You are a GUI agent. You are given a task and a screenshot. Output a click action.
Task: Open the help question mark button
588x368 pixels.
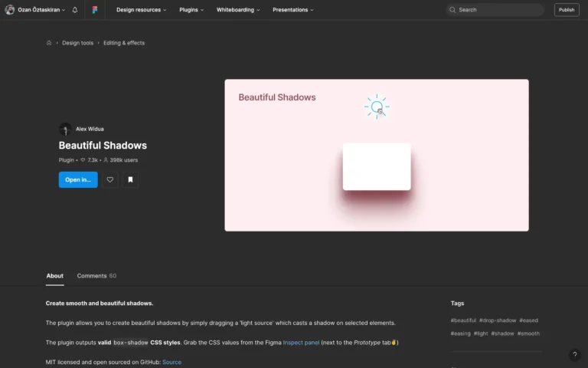pos(574,354)
